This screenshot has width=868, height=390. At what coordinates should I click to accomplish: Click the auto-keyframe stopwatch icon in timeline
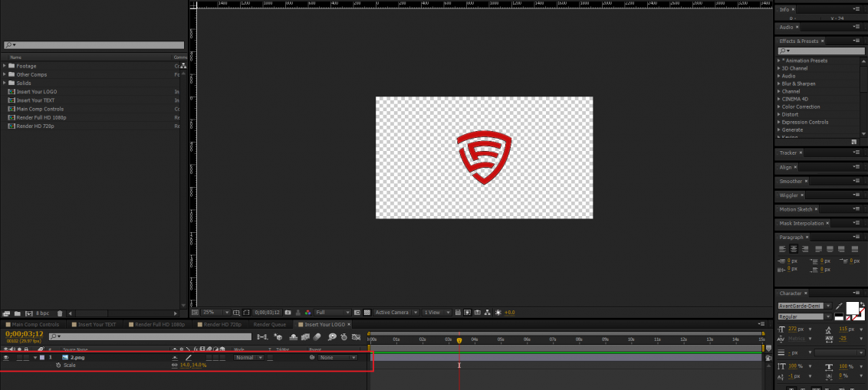tap(344, 337)
